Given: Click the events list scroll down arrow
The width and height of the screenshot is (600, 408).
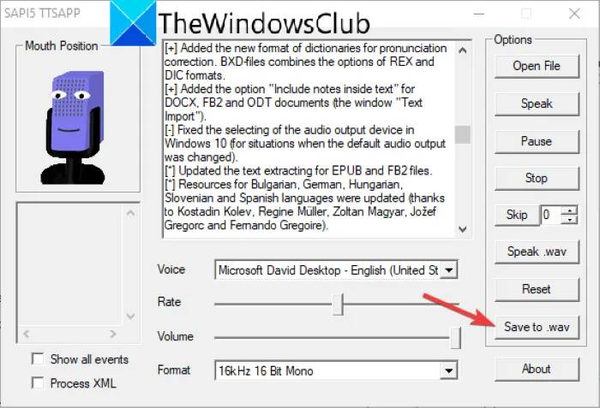Looking at the screenshot, I should pos(130,316).
